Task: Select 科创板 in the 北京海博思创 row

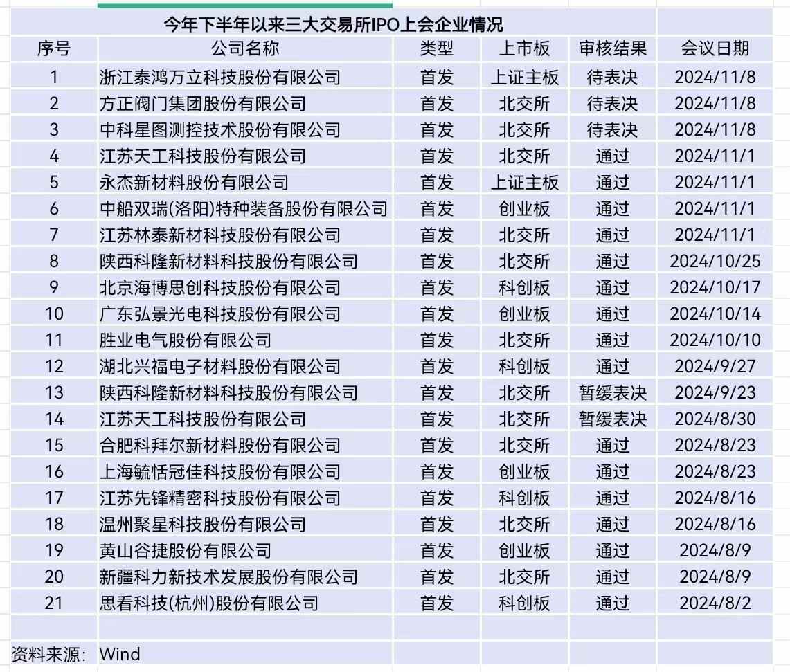Action: pyautogui.click(x=525, y=287)
